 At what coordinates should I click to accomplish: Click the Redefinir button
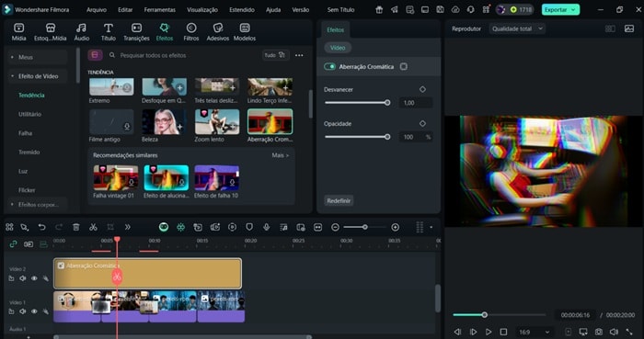tap(339, 200)
